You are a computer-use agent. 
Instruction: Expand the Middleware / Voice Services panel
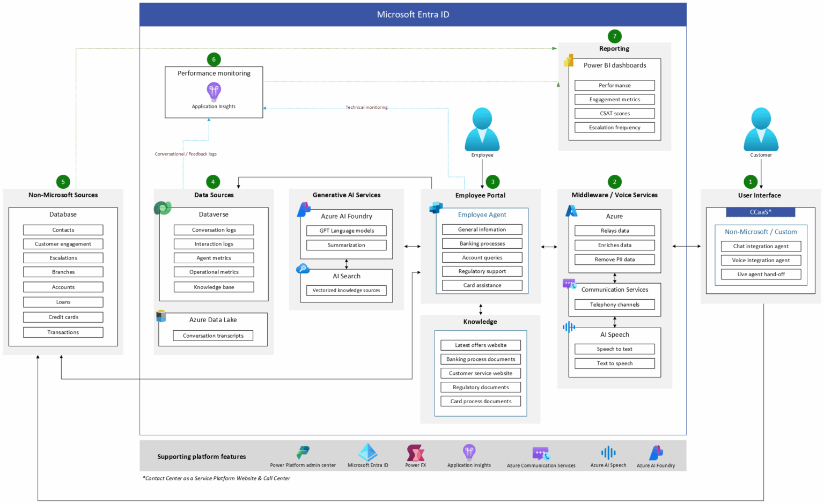[614, 195]
